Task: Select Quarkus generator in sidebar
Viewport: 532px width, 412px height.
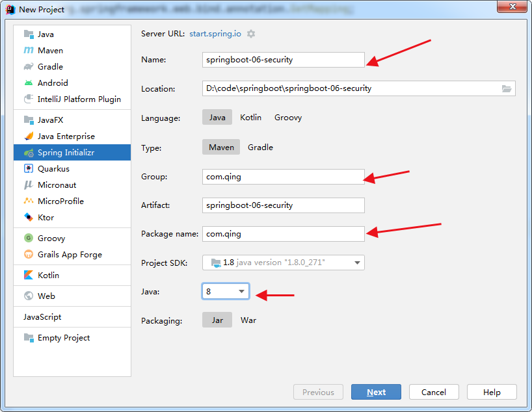Action: 72,168
